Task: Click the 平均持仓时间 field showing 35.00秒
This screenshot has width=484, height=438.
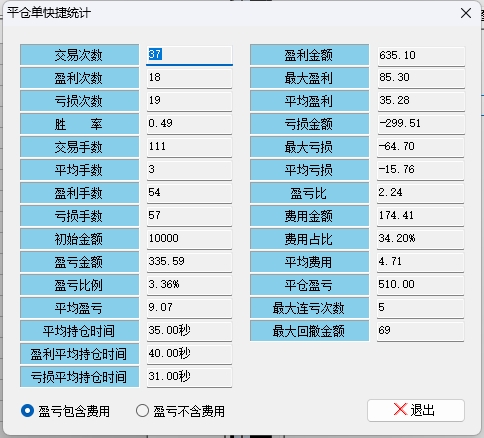Action: 189,331
